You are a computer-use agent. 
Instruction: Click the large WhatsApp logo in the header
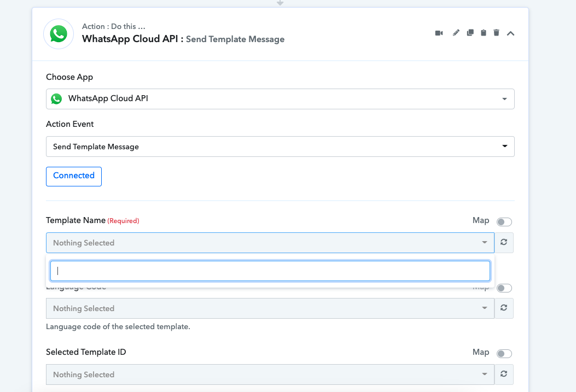pyautogui.click(x=59, y=34)
